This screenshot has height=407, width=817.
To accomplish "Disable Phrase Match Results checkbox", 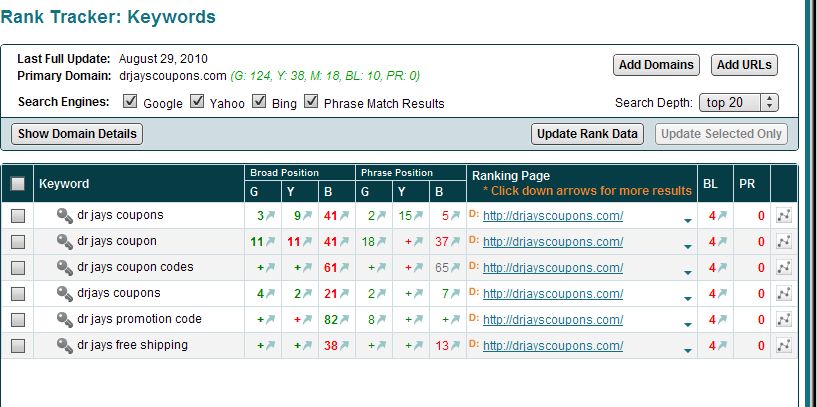I will [x=311, y=101].
